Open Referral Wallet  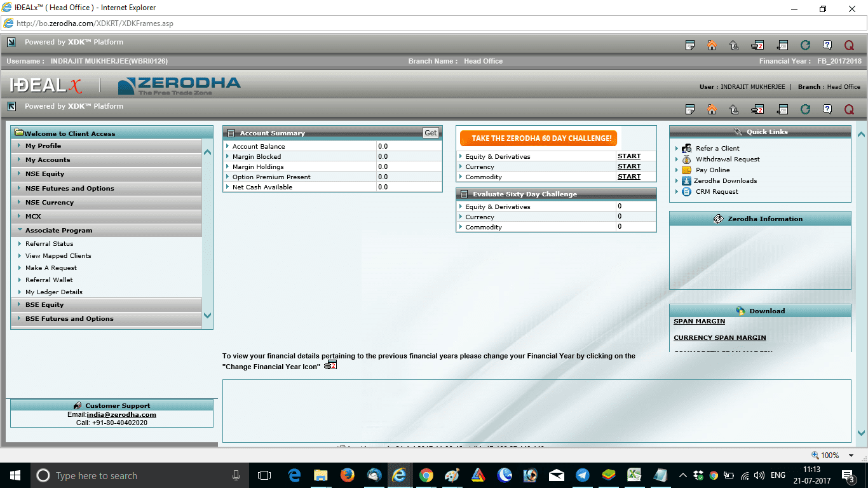point(49,280)
